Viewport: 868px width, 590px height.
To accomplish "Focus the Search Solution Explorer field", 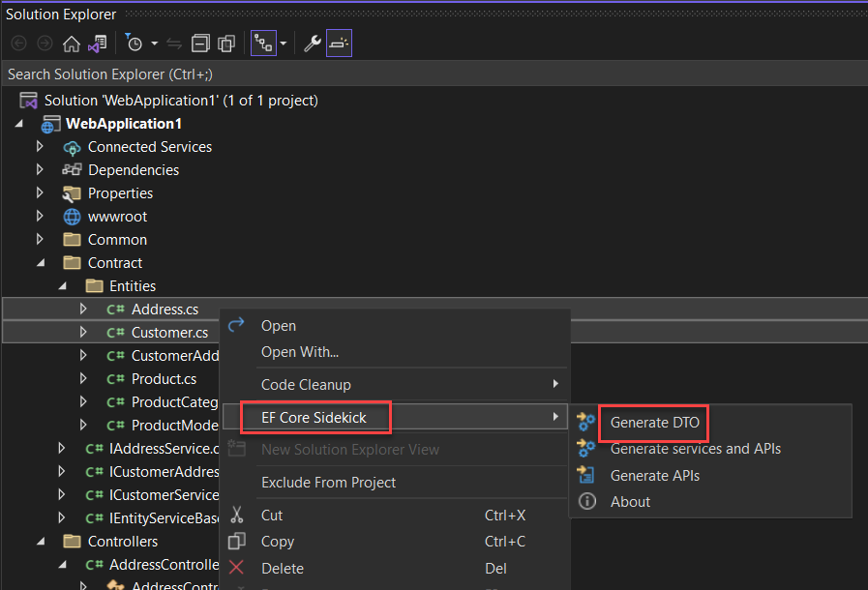I will [x=434, y=74].
